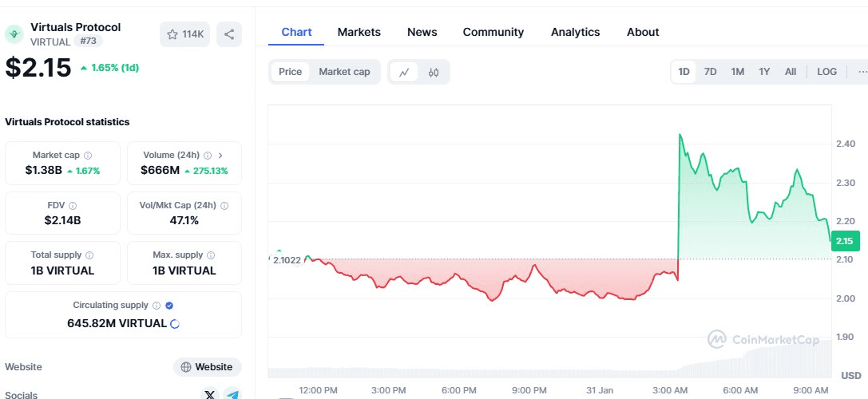Viewport: 868px width, 399px height.
Task: Select the All time range
Action: [x=791, y=72]
